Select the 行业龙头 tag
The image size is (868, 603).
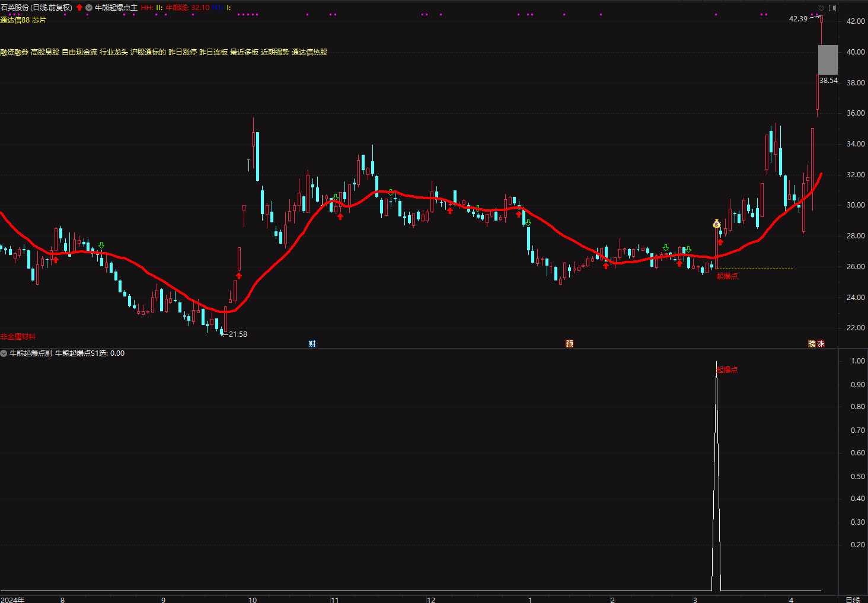[114, 52]
